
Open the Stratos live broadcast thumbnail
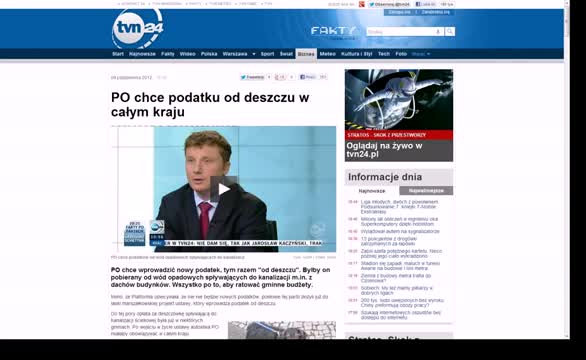click(x=399, y=115)
